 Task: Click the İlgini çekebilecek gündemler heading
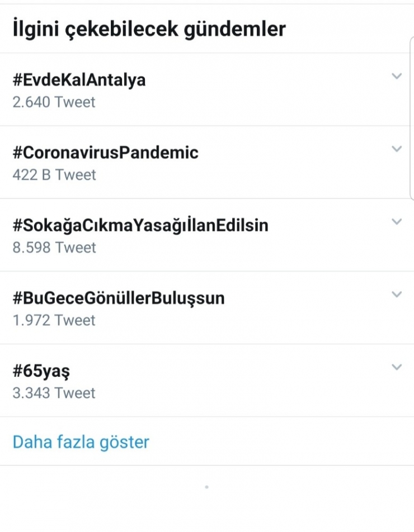148,28
